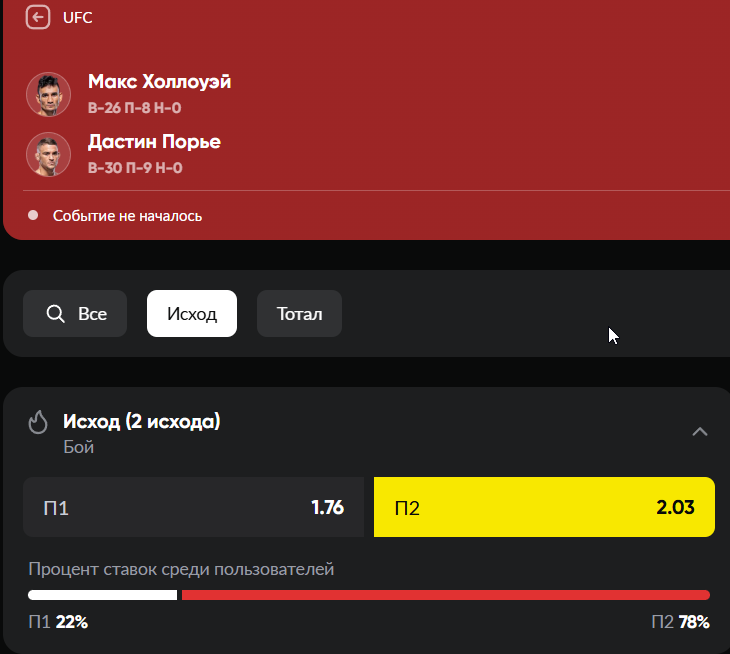
Task: Open the Все markets filter
Action: tap(75, 313)
